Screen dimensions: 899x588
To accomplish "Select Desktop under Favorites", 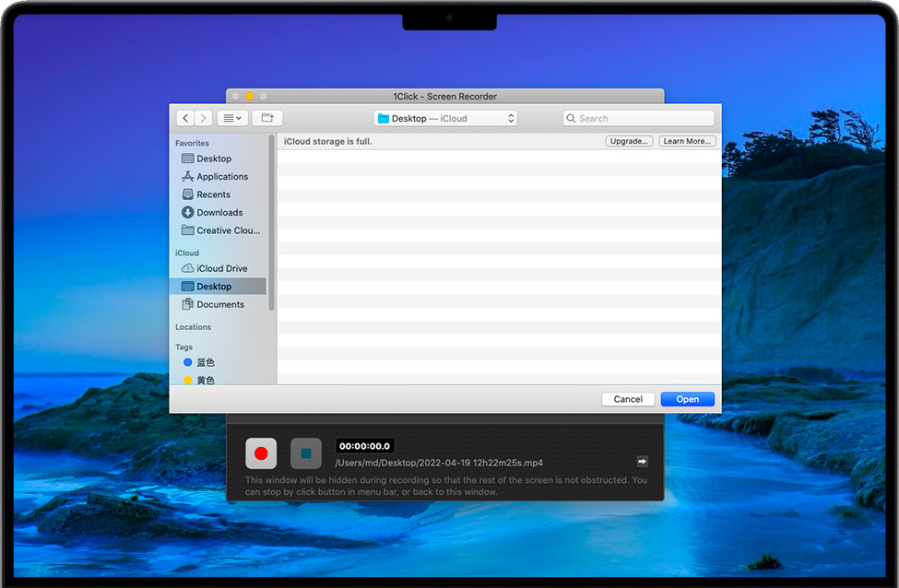I will pyautogui.click(x=214, y=159).
